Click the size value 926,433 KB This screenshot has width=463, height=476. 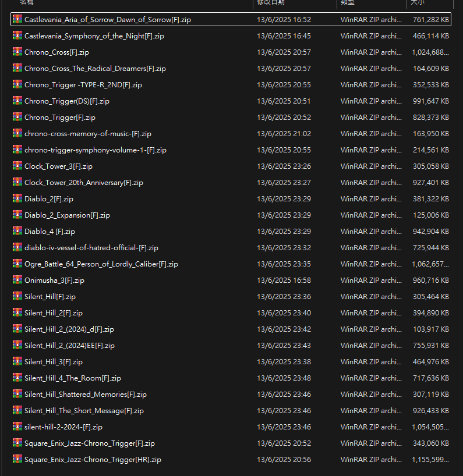click(x=431, y=411)
